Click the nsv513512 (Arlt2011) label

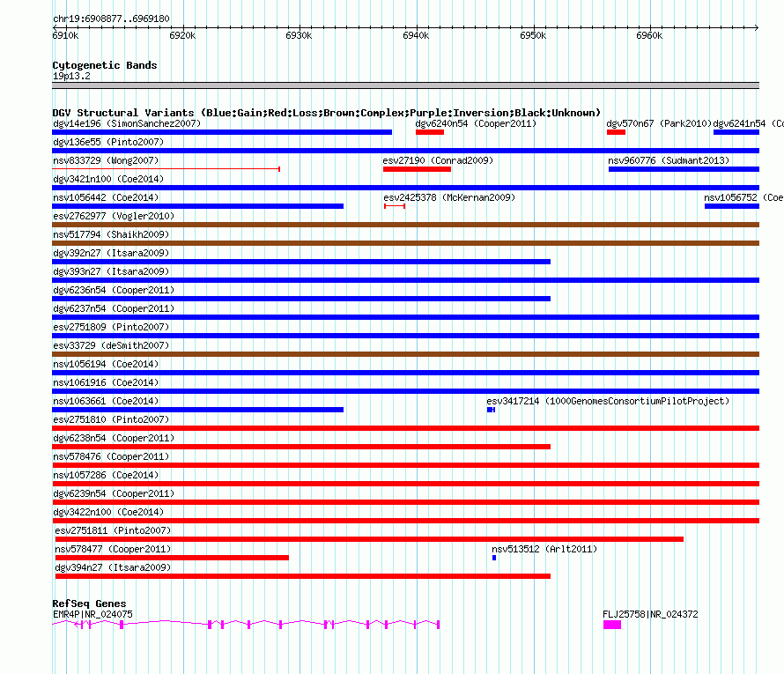click(544, 549)
